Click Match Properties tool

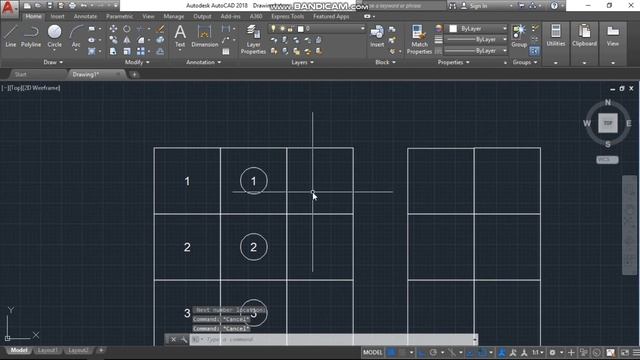419,39
